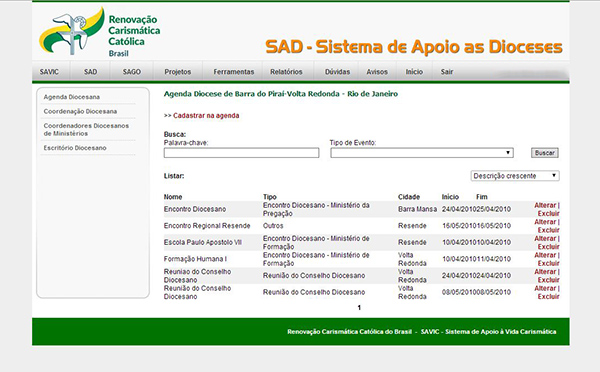The width and height of the screenshot is (600, 372).
Task: Click Sair to log out
Action: [x=447, y=72]
